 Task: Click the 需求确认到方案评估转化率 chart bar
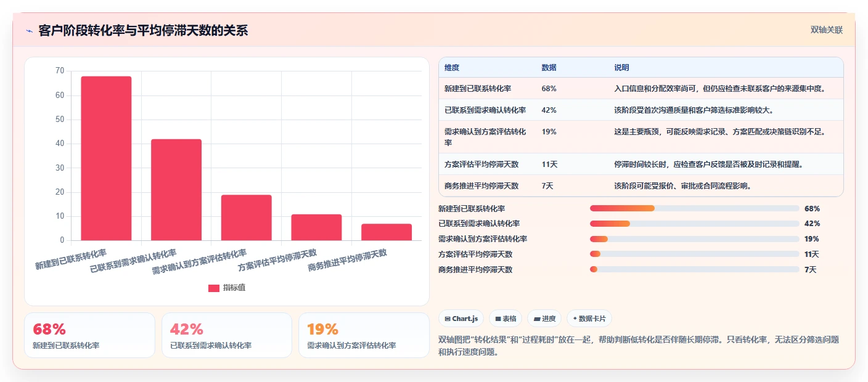click(247, 217)
